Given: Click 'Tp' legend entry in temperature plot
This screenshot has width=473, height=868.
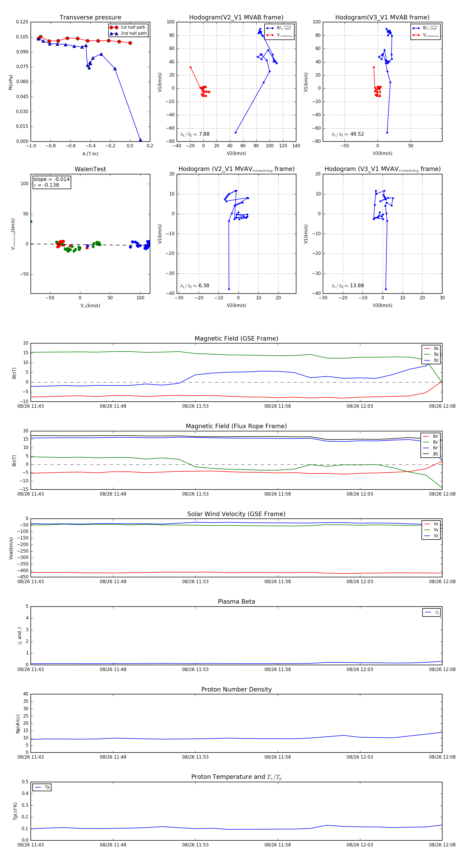Looking at the screenshot, I should click(42, 788).
